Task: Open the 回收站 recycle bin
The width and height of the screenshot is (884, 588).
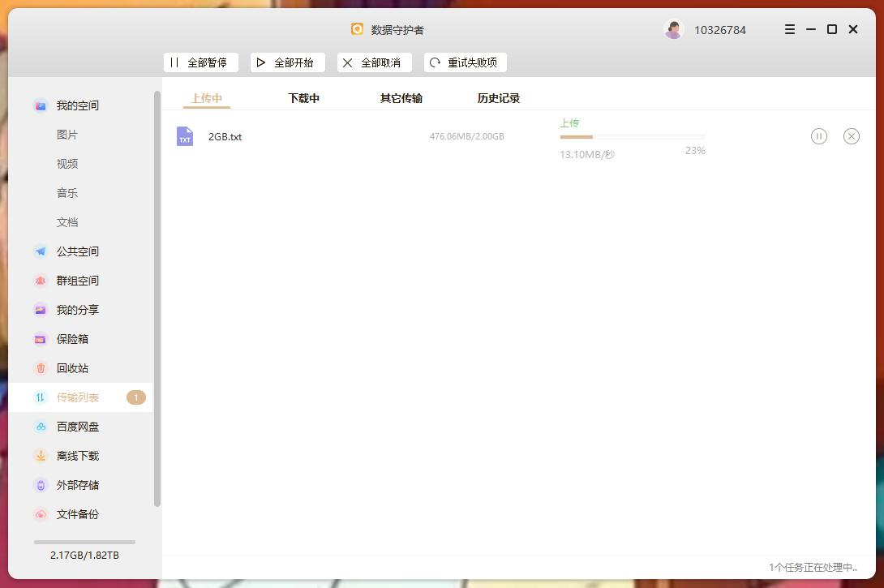Action: [x=74, y=368]
